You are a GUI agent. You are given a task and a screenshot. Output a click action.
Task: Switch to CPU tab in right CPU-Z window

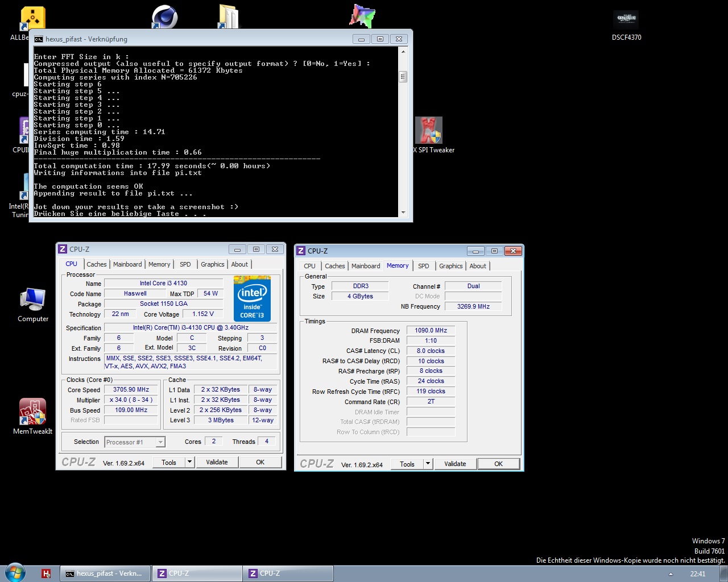(x=309, y=266)
